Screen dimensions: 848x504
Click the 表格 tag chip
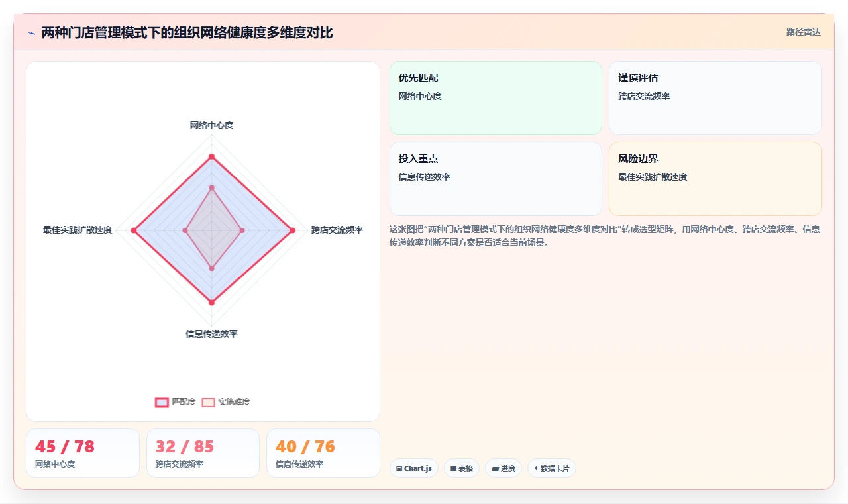pos(462,468)
